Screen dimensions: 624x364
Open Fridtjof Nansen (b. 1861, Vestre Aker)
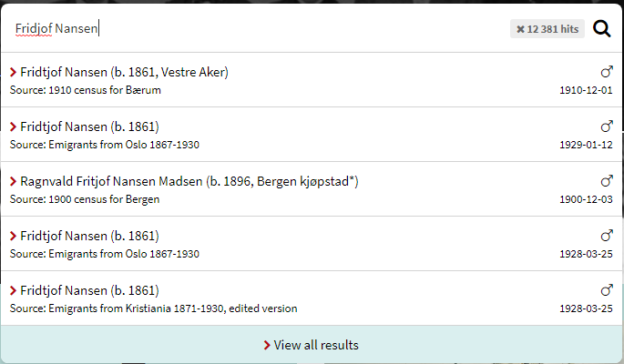pos(124,72)
